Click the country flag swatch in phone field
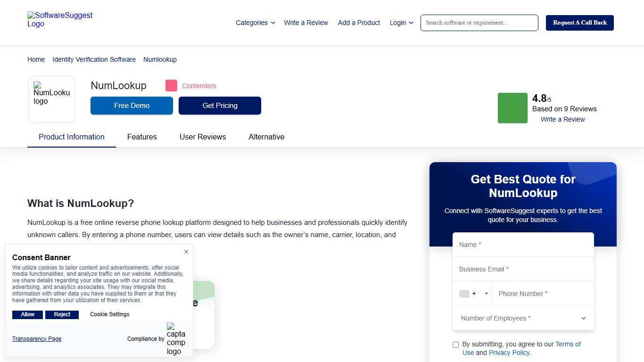Viewport: 644px width, 362px height. coord(464,293)
